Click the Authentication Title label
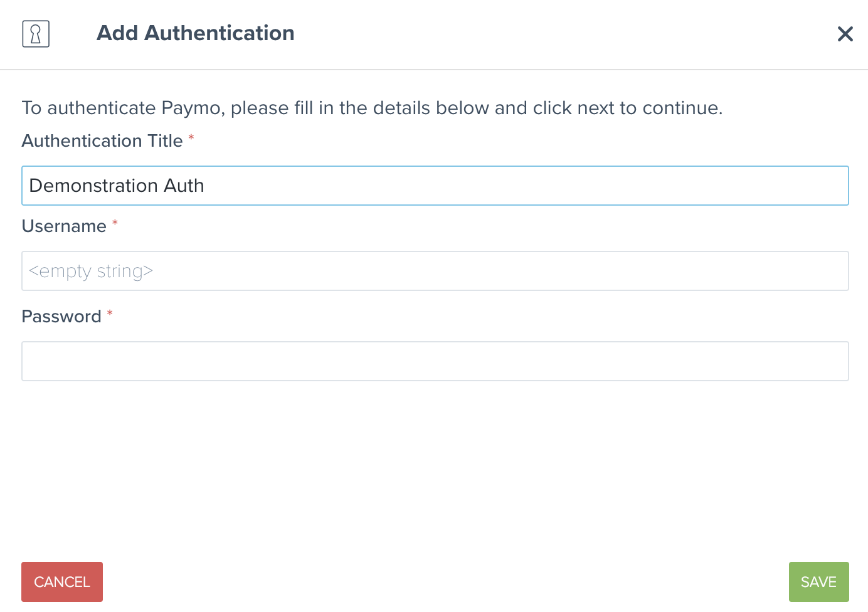Image resolution: width=868 pixels, height=612 pixels. click(x=102, y=141)
